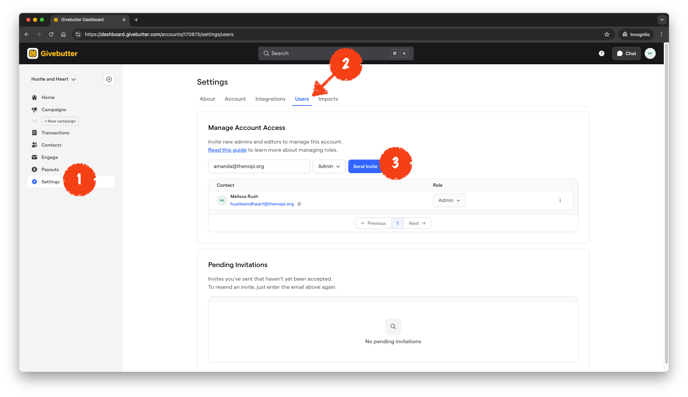Open the Chat button
Image resolution: width=688 pixels, height=397 pixels.
(626, 54)
